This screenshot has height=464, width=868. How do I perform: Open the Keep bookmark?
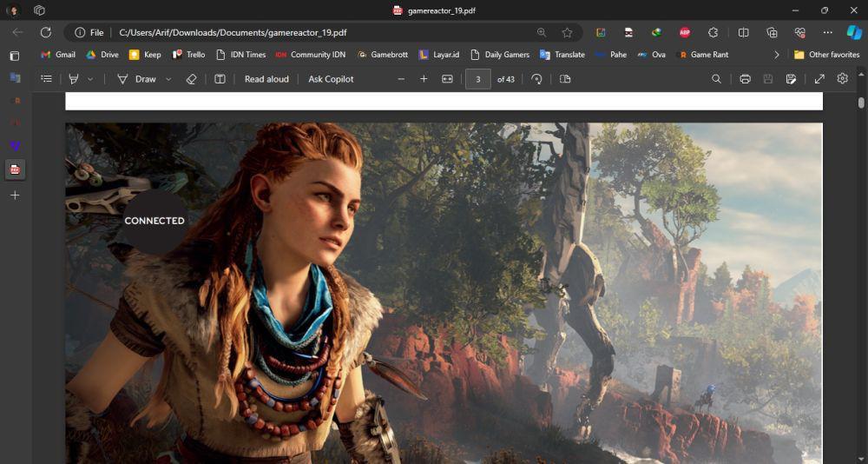click(x=145, y=55)
